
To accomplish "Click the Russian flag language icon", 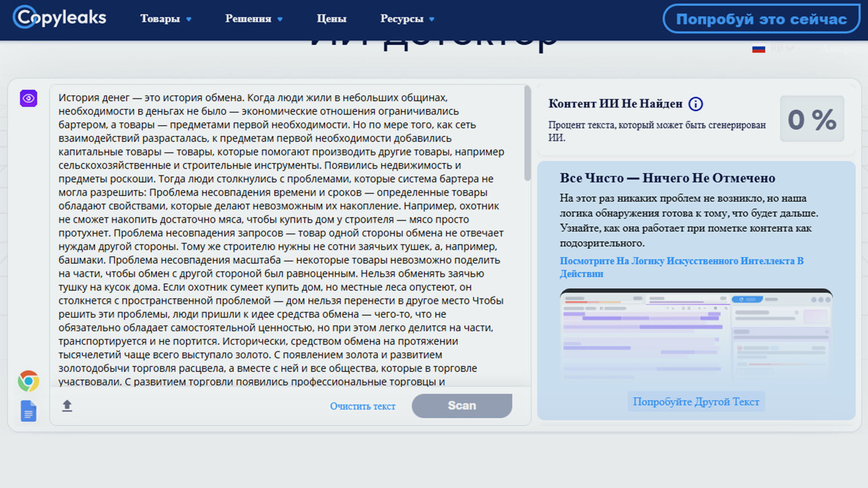I will pyautogui.click(x=759, y=49).
